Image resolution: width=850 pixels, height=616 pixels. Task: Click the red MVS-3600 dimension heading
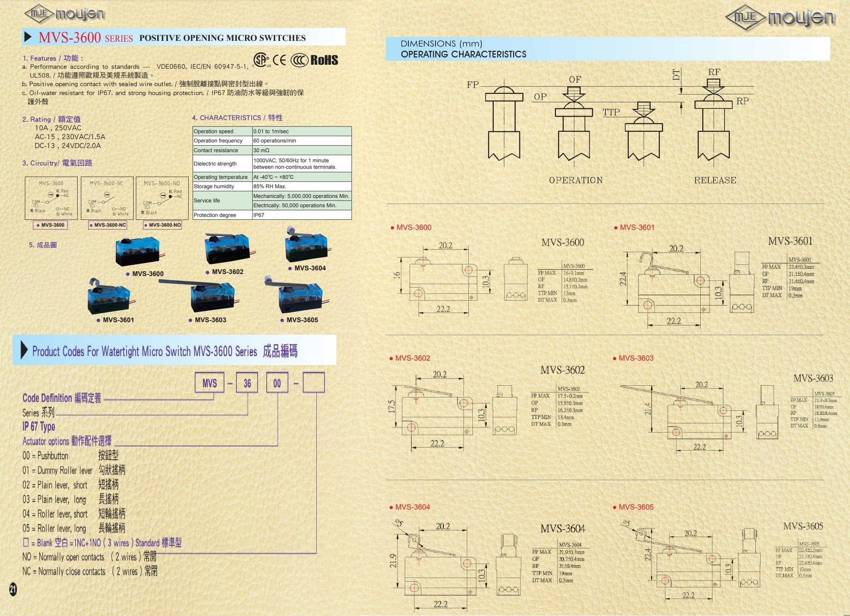[411, 227]
